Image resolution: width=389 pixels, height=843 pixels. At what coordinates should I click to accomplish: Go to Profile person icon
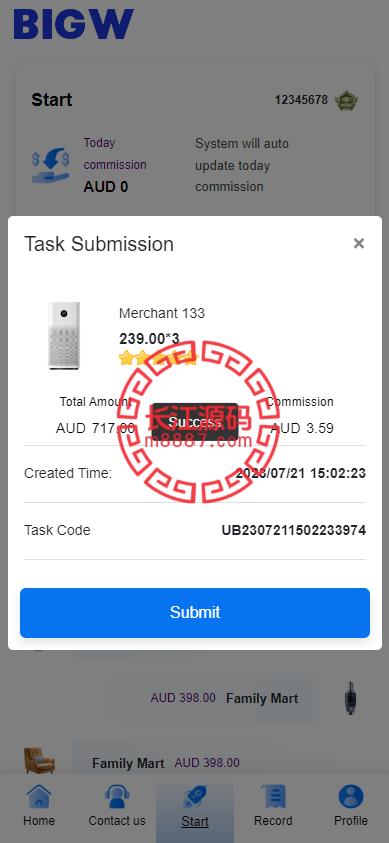tap(351, 796)
